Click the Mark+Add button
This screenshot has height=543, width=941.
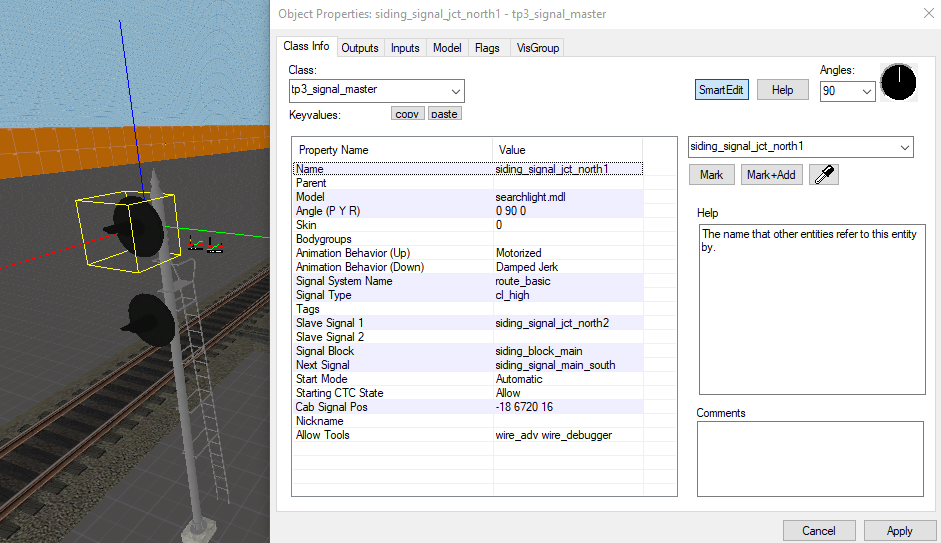coord(771,175)
